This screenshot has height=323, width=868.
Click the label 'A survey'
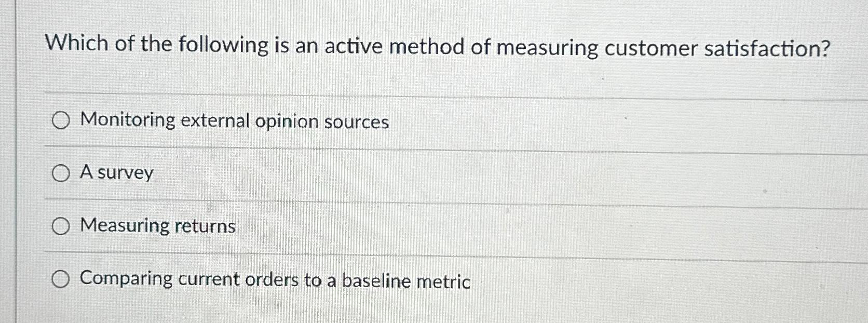(115, 173)
